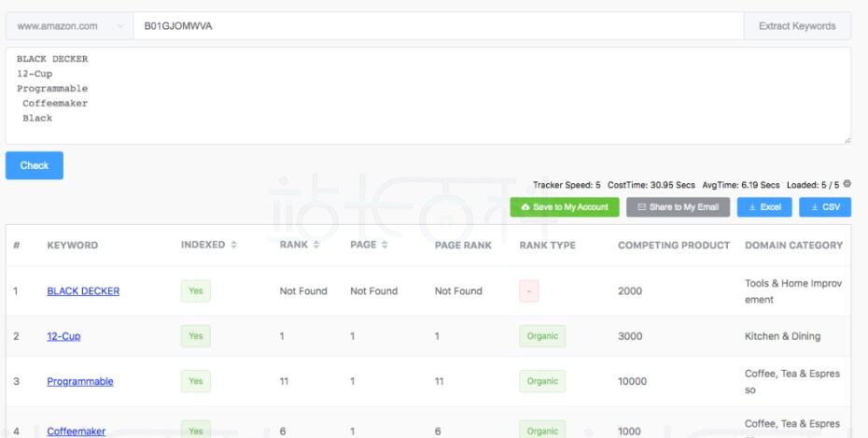The image size is (868, 438).
Task: Sort by the INDEXED column arrows
Action: [x=233, y=245]
